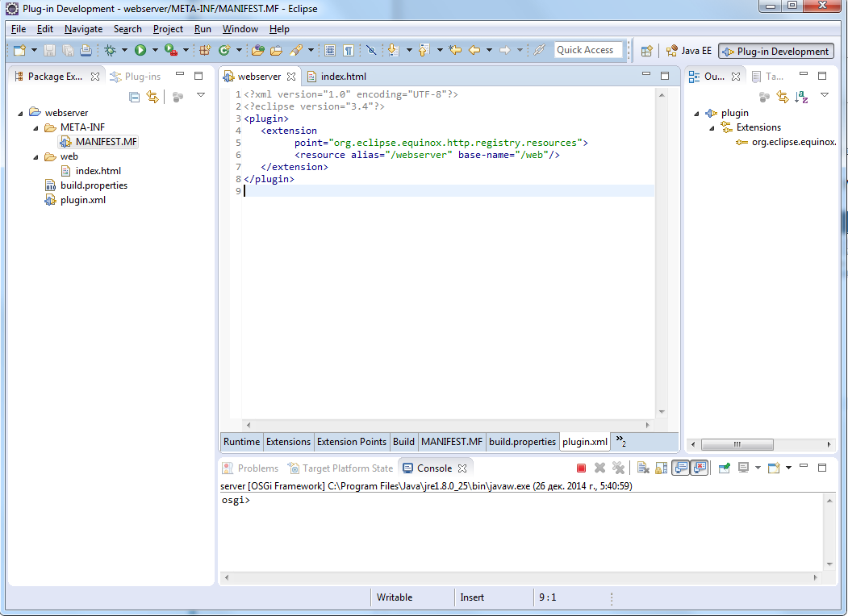The width and height of the screenshot is (848, 616).
Task: Click the Display Selected Console icon
Action: [744, 468]
